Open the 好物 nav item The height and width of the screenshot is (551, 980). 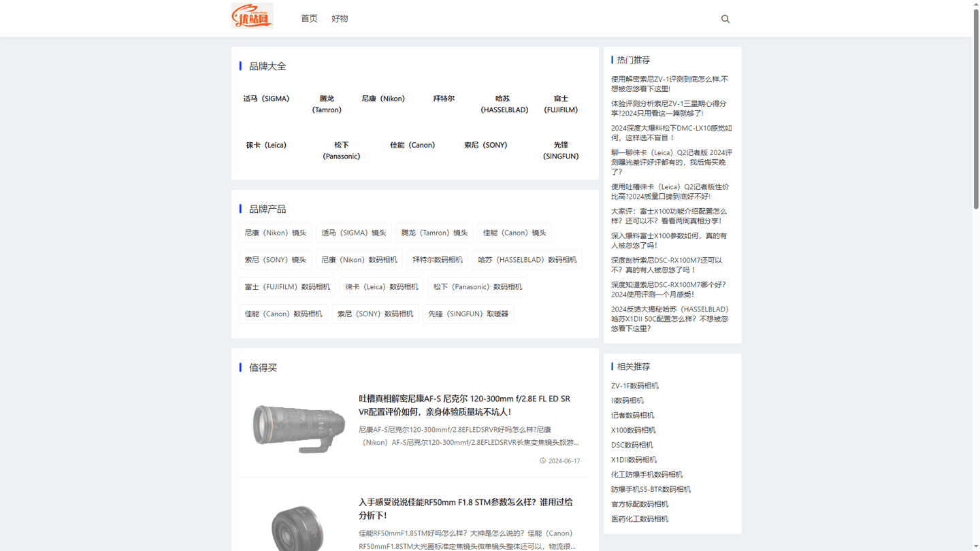coord(340,18)
